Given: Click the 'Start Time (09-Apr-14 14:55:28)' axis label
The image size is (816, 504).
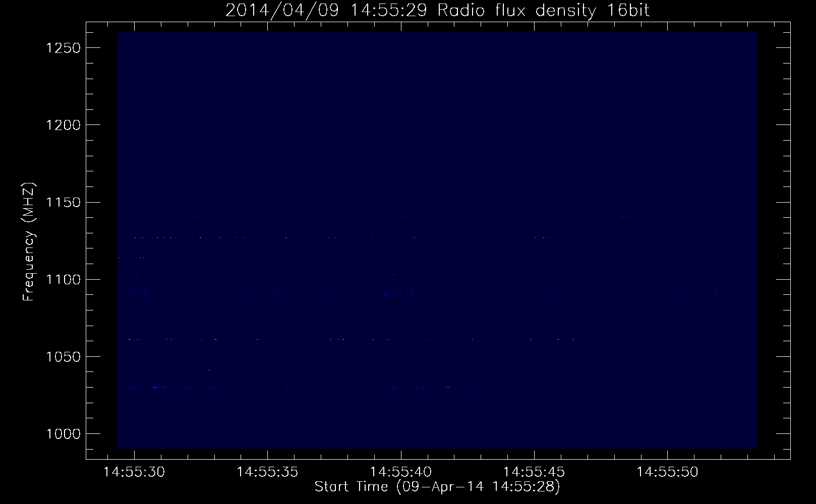Looking at the screenshot, I should [x=437, y=487].
